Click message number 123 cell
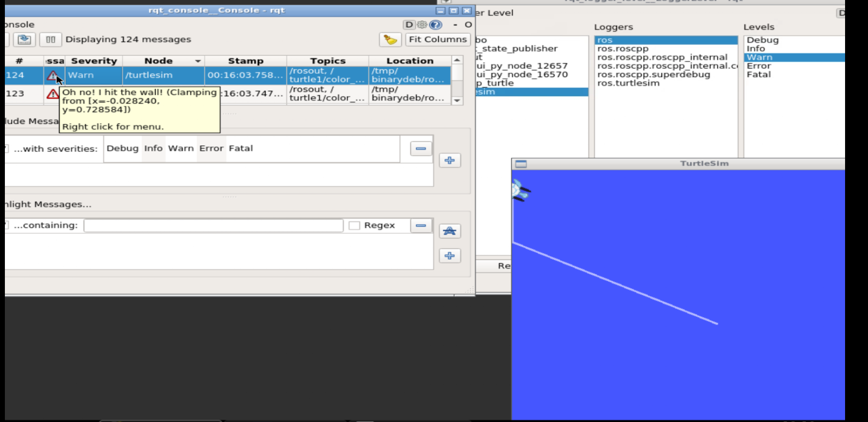The image size is (868, 422). click(24, 94)
